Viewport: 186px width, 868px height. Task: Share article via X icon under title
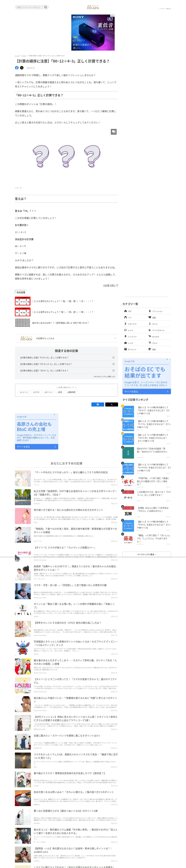point(22,68)
